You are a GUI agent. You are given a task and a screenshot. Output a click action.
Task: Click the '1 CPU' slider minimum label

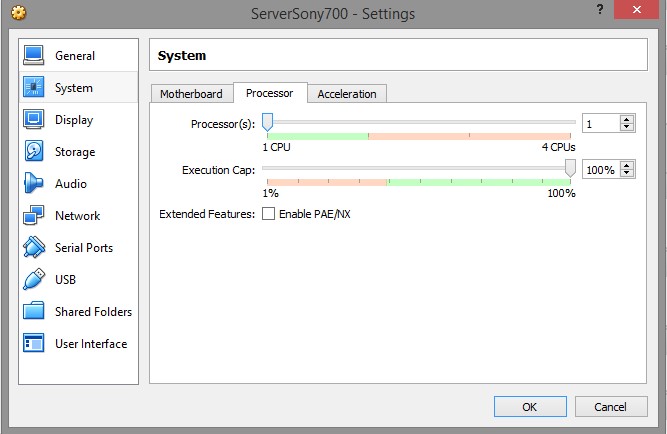coord(276,147)
